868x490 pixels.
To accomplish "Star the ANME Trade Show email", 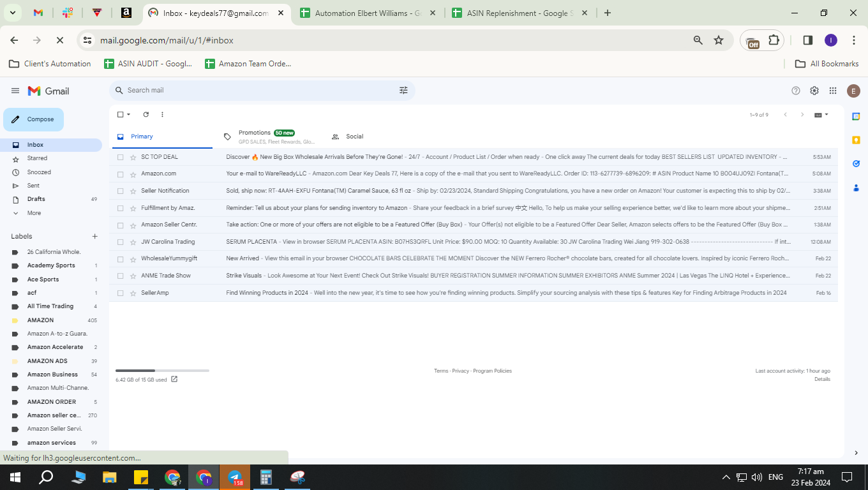I will [133, 276].
